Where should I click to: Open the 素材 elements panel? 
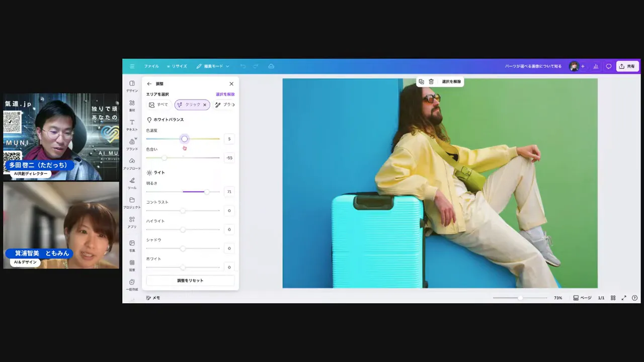(132, 106)
